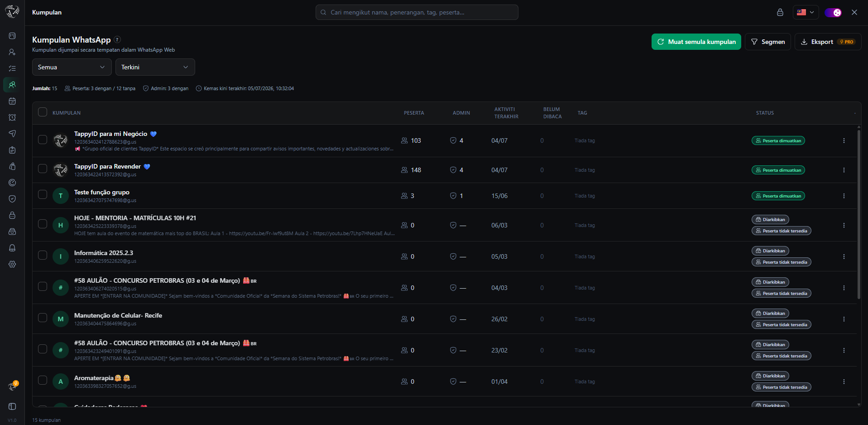Select the Informática 2025.2.3 checkbox
The width and height of the screenshot is (868, 425).
click(43, 255)
